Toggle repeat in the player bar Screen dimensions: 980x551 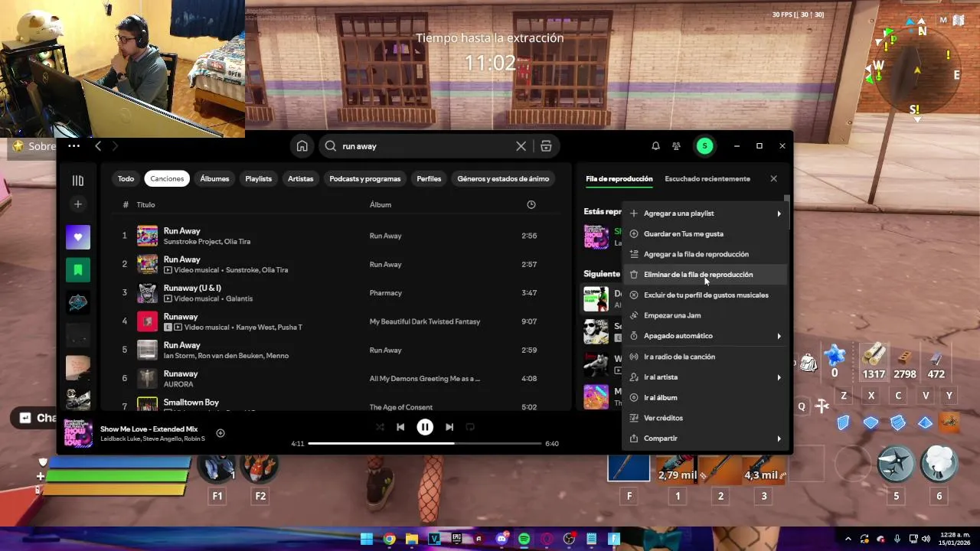click(471, 427)
